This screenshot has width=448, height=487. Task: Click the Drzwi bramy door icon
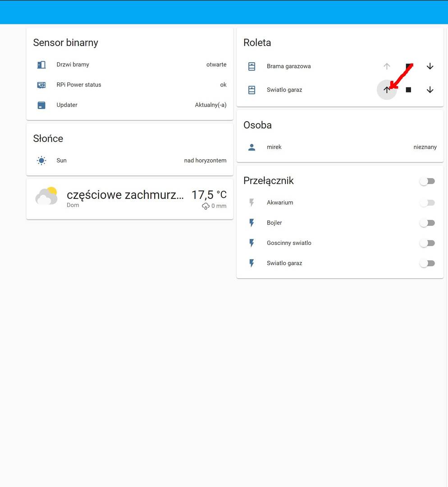41,64
